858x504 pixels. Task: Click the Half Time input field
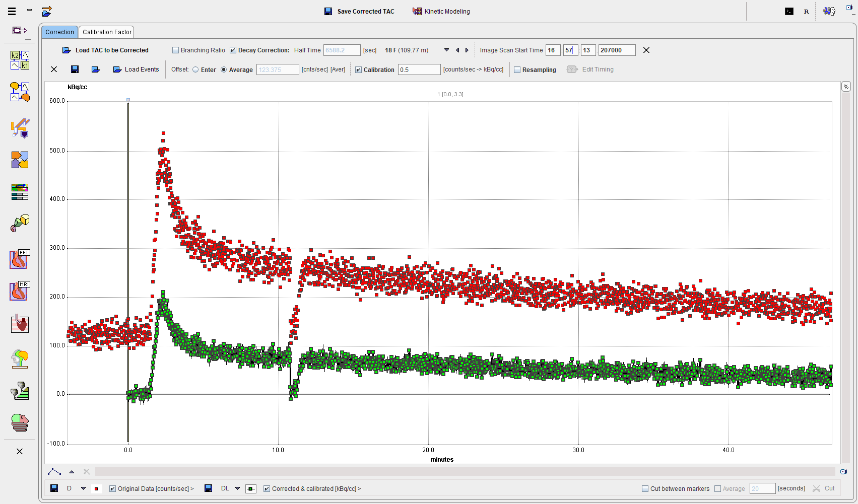342,50
